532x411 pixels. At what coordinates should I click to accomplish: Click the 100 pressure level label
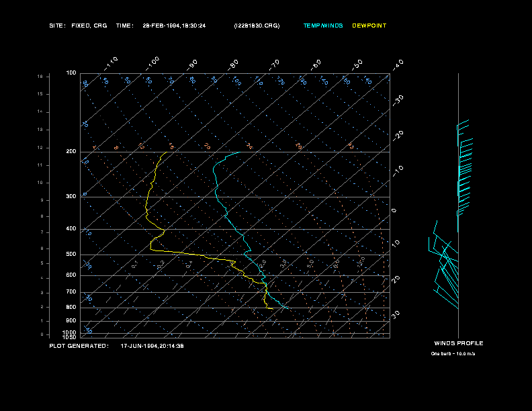click(x=71, y=73)
